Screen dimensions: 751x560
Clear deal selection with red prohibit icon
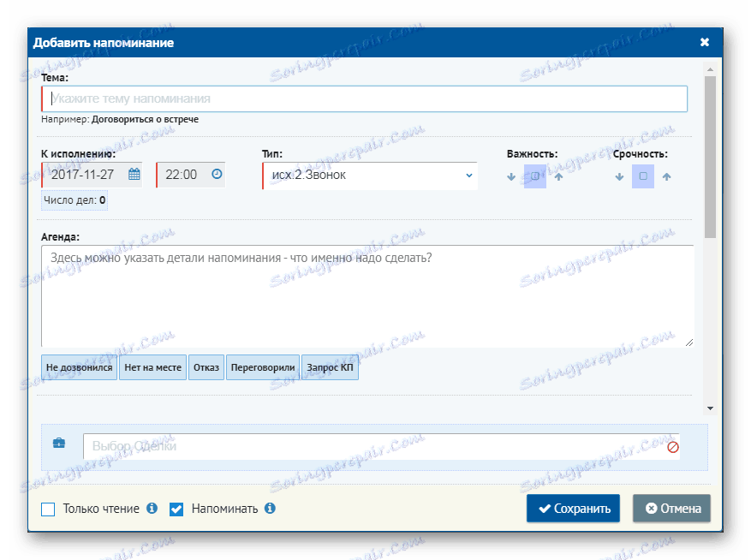coord(672,448)
